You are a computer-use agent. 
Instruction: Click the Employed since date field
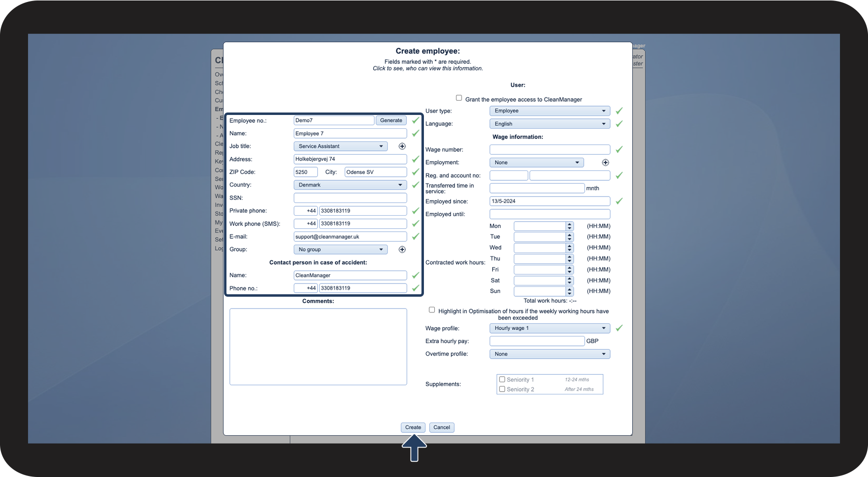pyautogui.click(x=550, y=201)
